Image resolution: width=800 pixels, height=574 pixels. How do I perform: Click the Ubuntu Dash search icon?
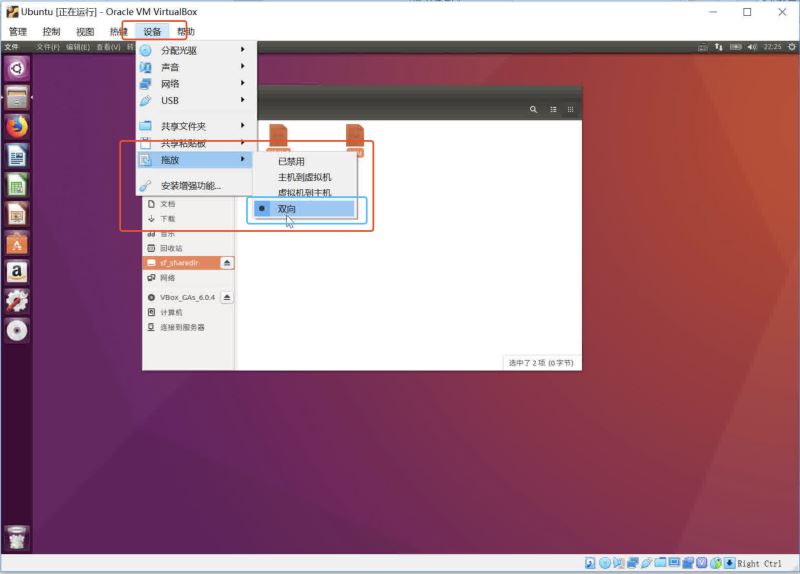(x=17, y=68)
